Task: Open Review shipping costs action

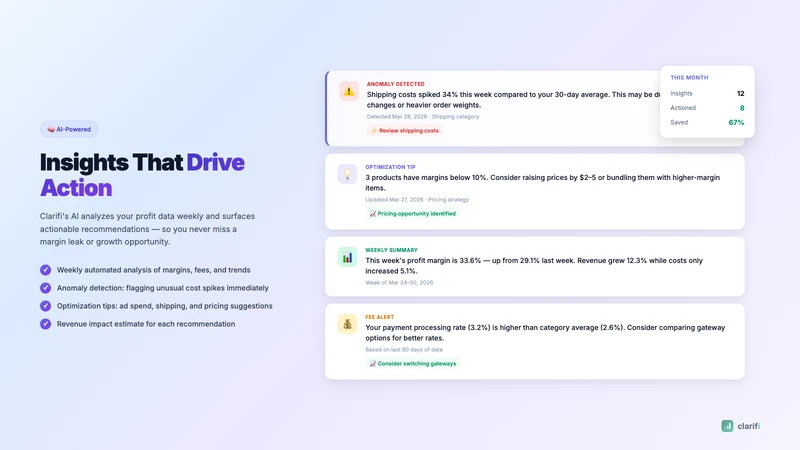Action: pos(405,131)
